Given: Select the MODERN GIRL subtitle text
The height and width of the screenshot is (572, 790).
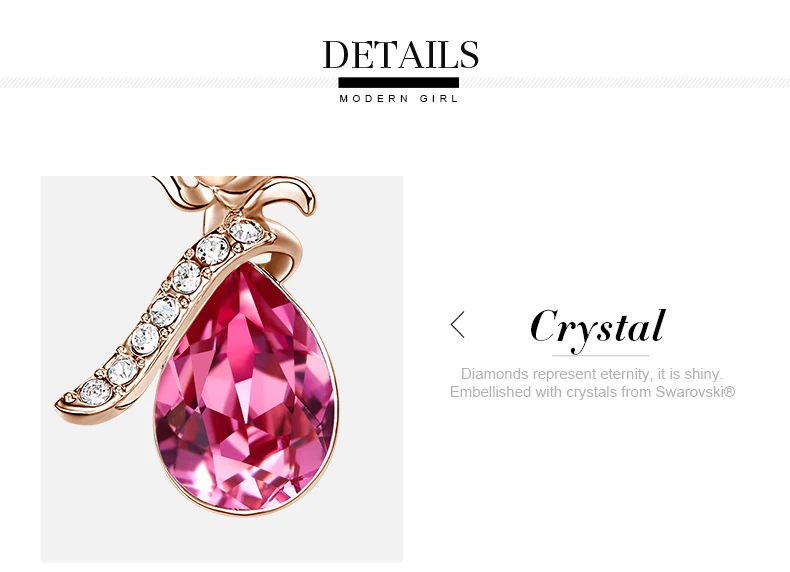Looking at the screenshot, I should 399,99.
